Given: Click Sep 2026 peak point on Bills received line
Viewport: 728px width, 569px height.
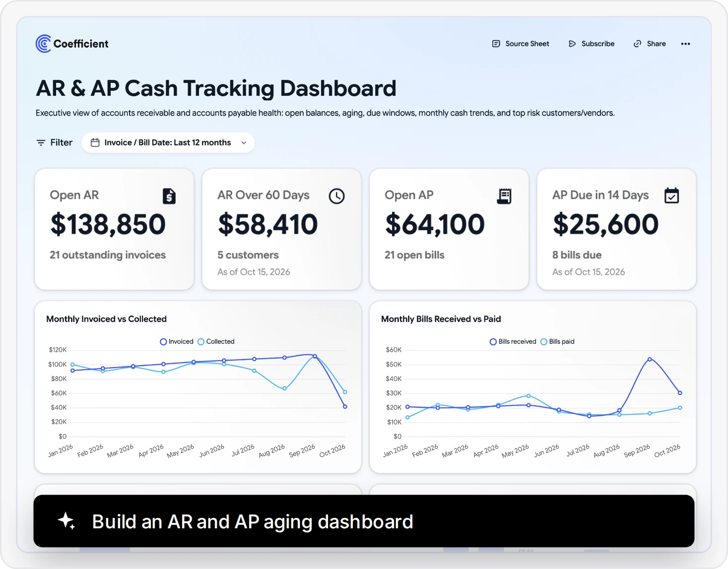Looking at the screenshot, I should (x=650, y=359).
